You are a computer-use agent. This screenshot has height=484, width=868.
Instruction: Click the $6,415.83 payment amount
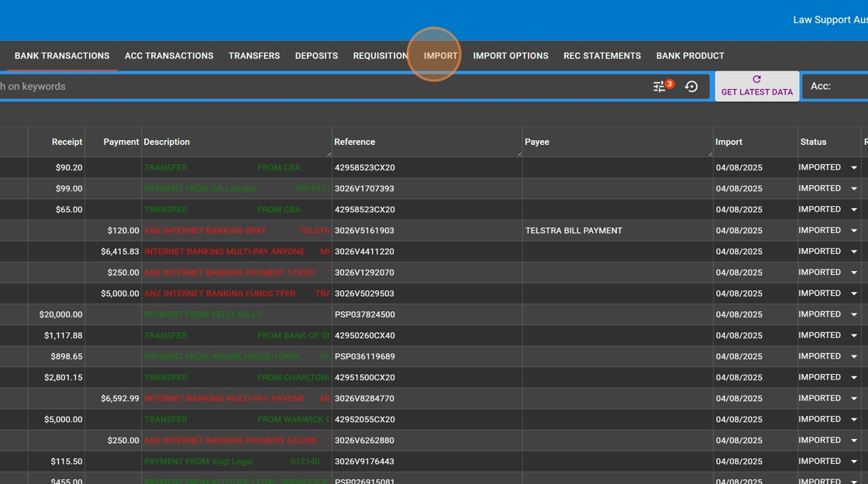(119, 252)
